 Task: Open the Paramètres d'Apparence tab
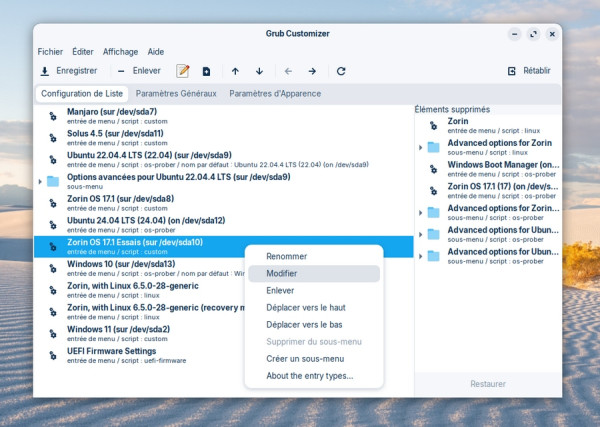click(x=275, y=94)
